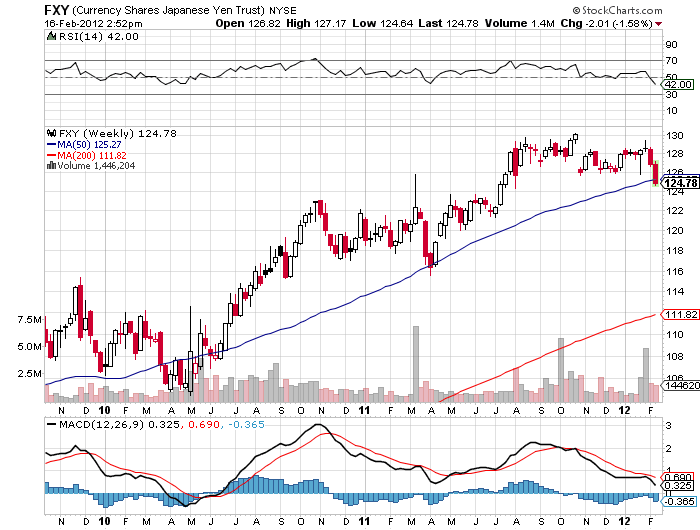The image size is (700, 530).
Task: Click the RSI value tag 42.00
Action: [678, 85]
